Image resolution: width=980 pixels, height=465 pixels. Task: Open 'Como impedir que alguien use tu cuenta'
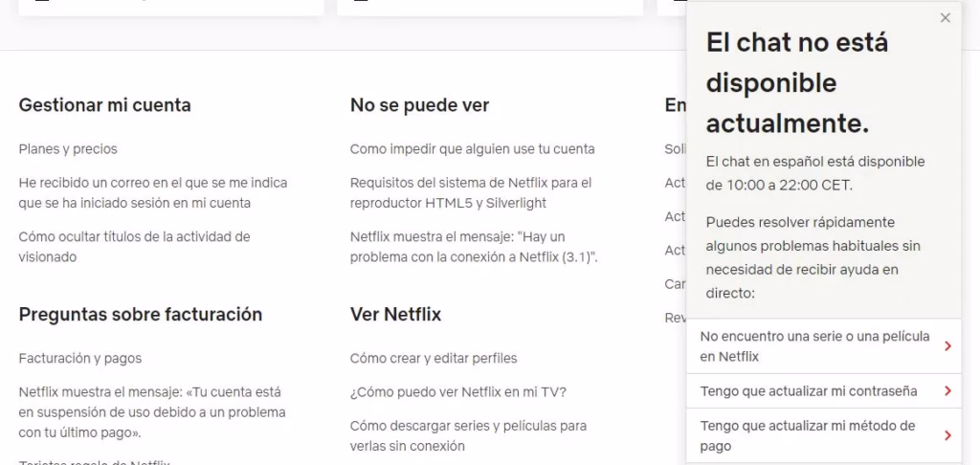point(473,148)
